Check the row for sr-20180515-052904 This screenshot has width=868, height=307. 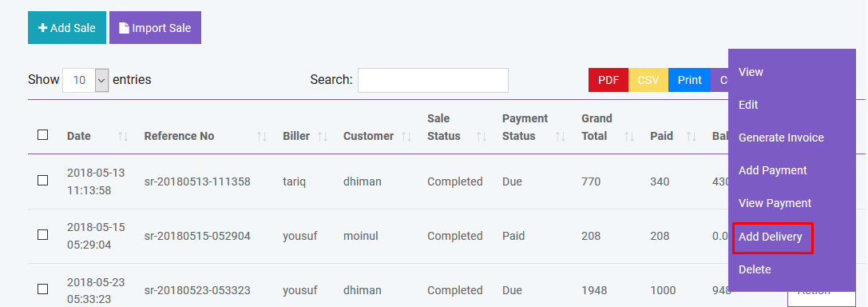pos(42,234)
